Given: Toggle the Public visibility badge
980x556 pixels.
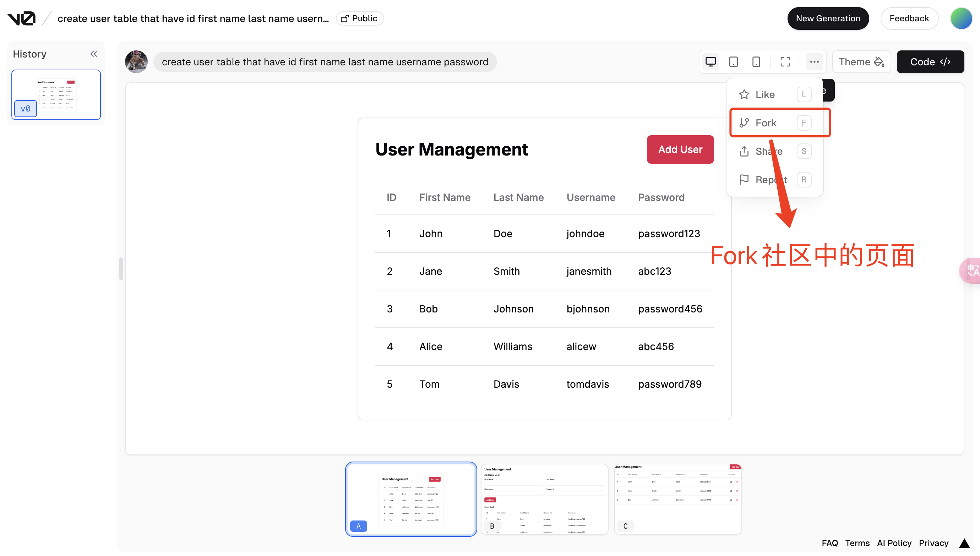Looking at the screenshot, I should (360, 18).
